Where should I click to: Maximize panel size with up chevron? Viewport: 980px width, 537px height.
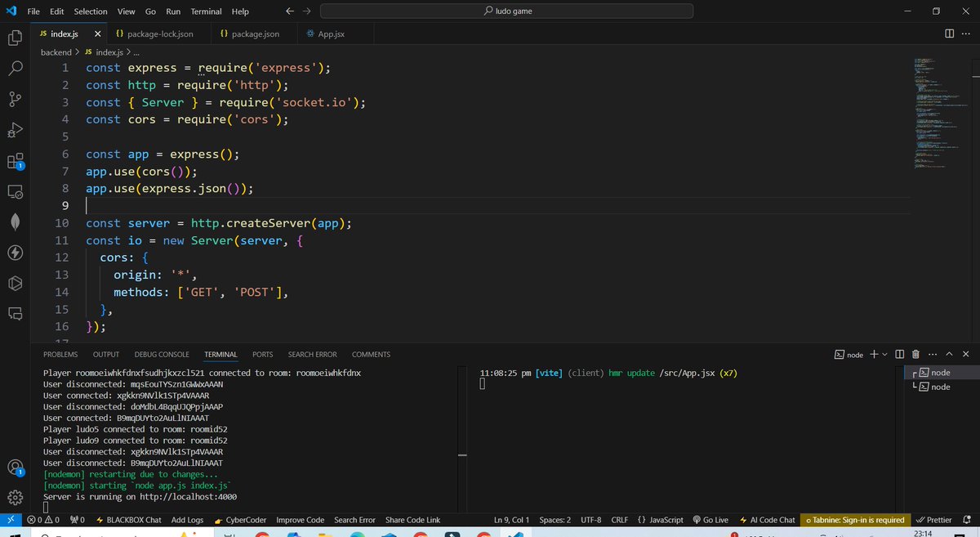[949, 354]
